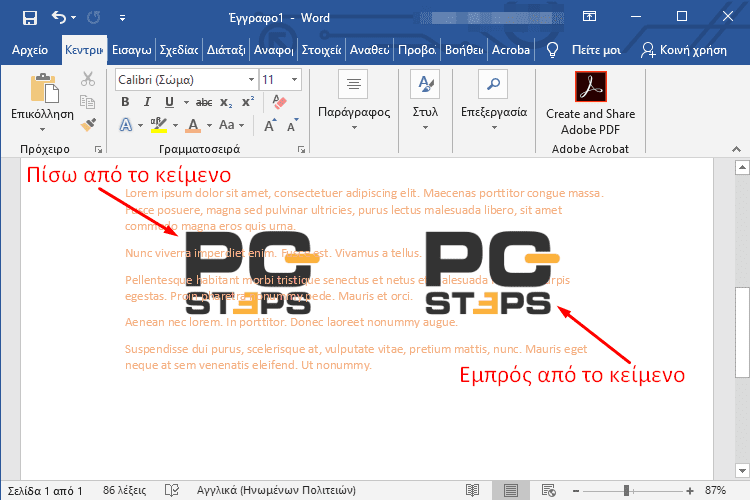The image size is (750, 500).
Task: Toggle underline formatting
Action: point(169,101)
